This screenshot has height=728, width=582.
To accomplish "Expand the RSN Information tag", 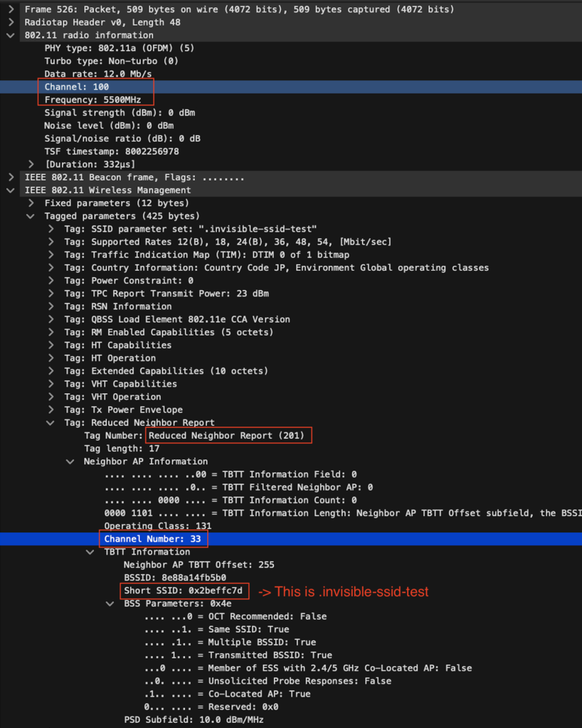I will [x=51, y=306].
